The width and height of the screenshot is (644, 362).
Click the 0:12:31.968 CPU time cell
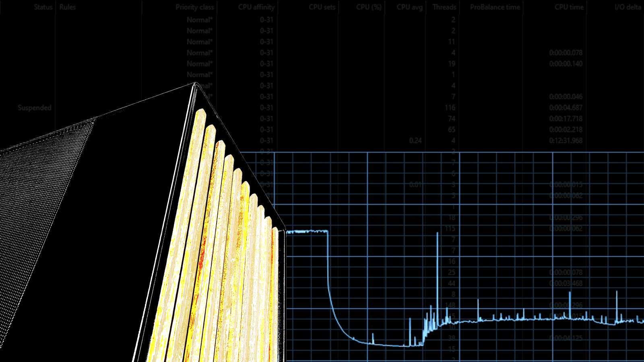[566, 141]
